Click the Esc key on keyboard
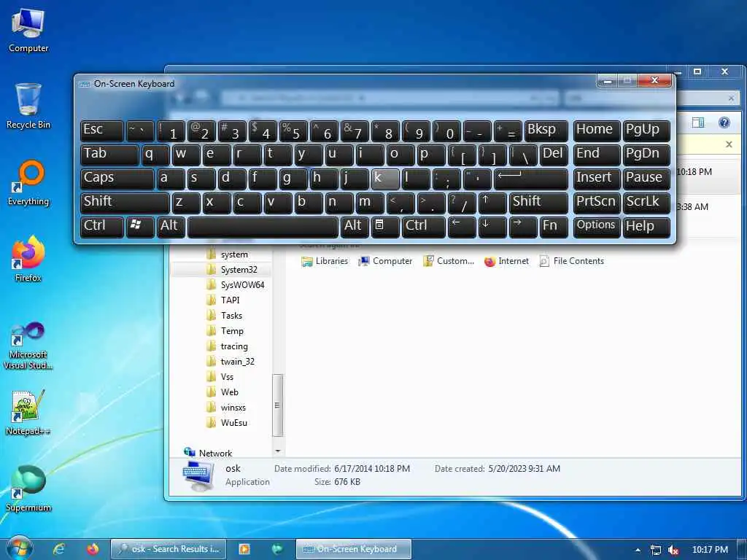 tap(101, 131)
